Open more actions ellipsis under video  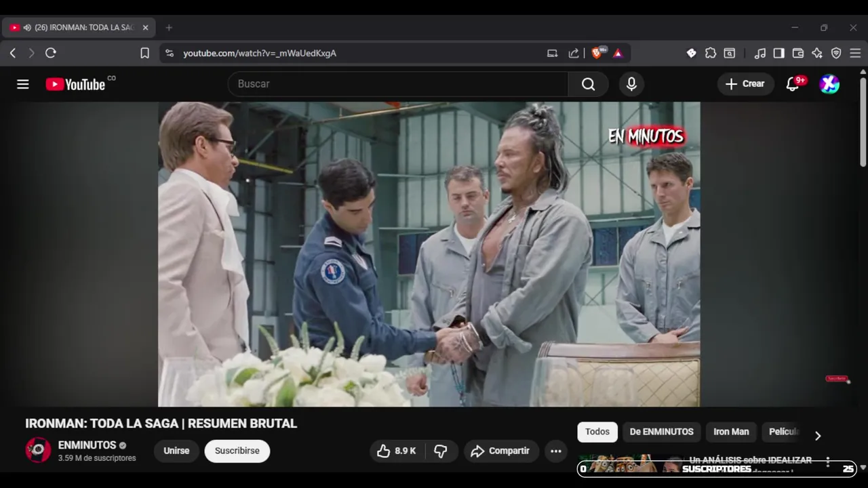click(x=556, y=451)
